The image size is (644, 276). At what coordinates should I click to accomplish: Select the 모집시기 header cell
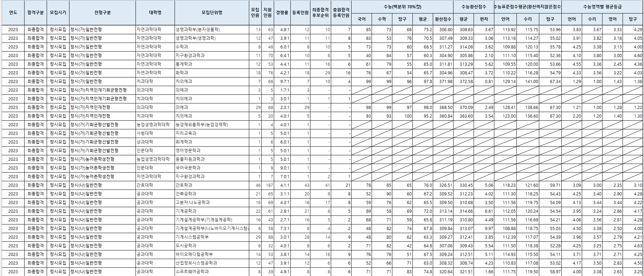[58, 12]
